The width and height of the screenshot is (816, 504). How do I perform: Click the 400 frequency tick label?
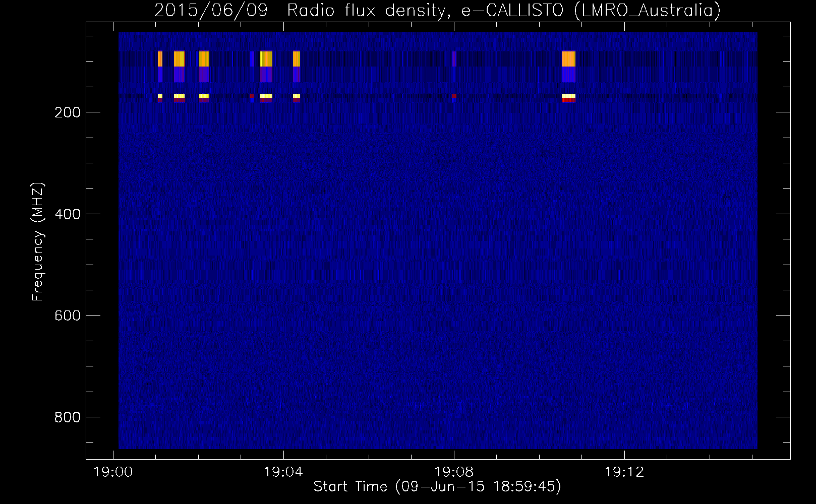click(x=67, y=214)
